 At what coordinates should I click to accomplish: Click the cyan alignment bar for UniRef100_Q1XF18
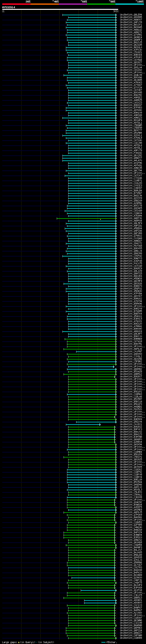tap(99, 590)
